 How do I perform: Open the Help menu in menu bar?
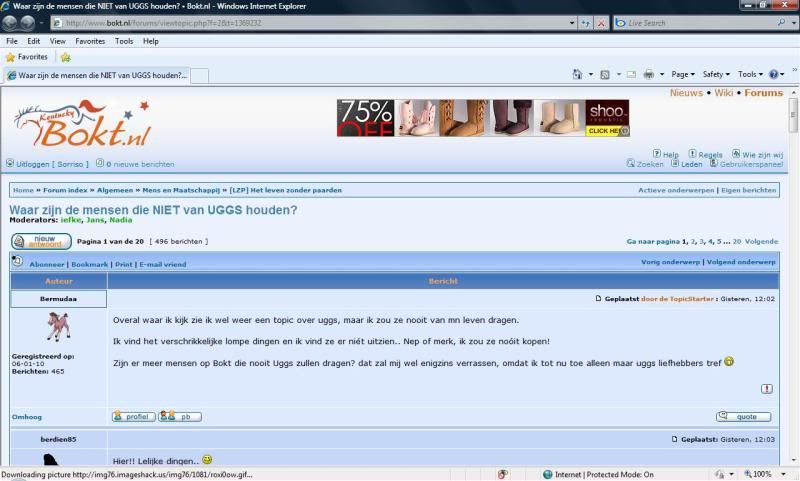(x=151, y=41)
